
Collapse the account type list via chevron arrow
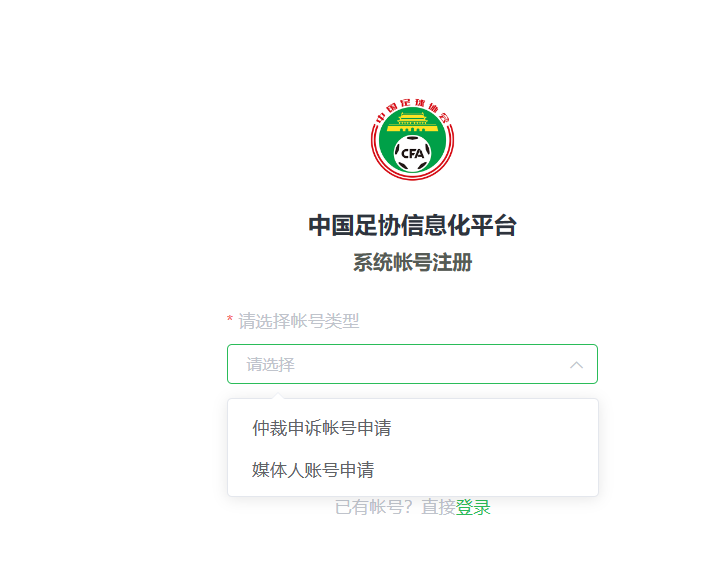pos(576,365)
